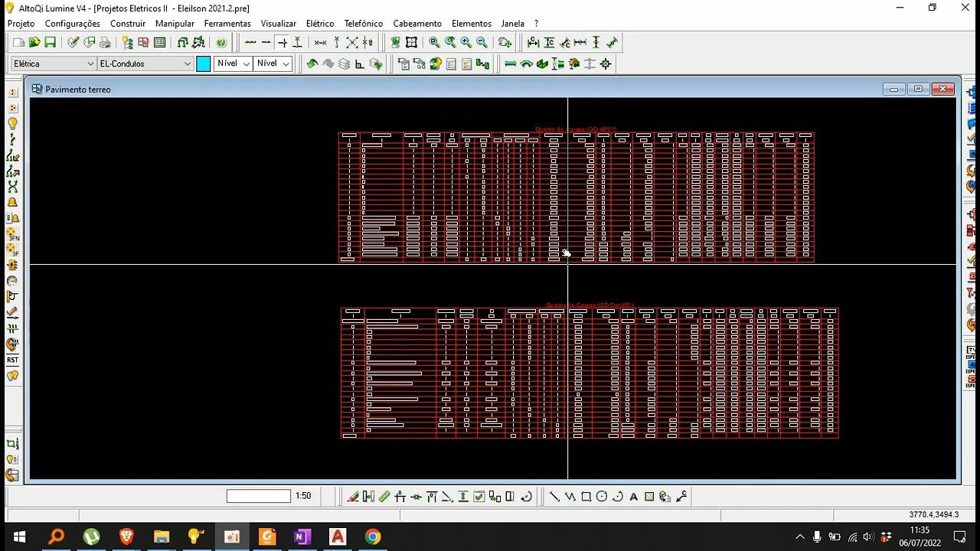This screenshot has width=980, height=551.
Task: Insert text with the A tool
Action: coord(633,496)
